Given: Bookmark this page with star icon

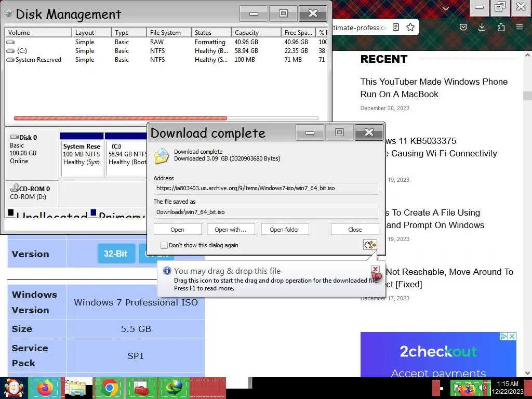Looking at the screenshot, I should (x=410, y=27).
